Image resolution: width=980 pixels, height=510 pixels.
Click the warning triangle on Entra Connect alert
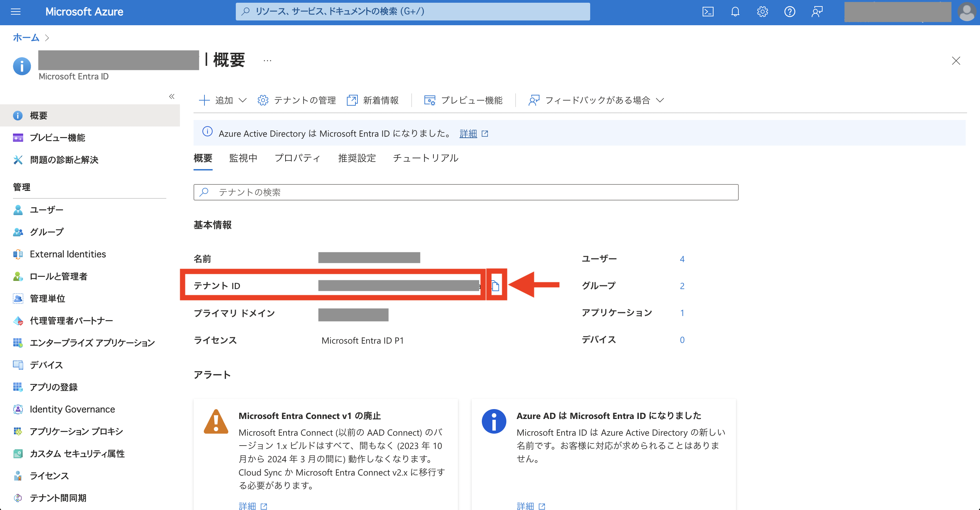coord(216,421)
